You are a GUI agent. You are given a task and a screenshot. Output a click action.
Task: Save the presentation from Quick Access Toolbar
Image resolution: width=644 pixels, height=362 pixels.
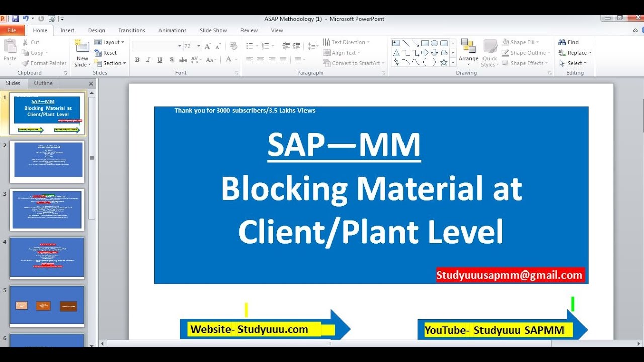(15, 19)
